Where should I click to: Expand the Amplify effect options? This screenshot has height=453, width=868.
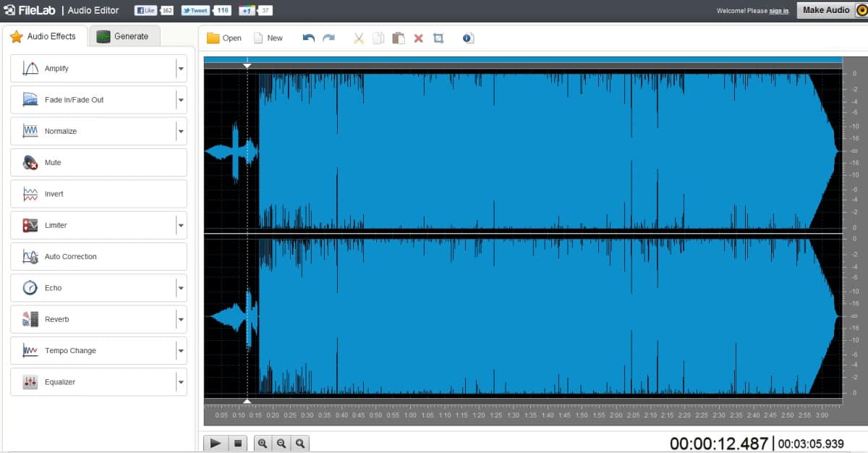(x=181, y=68)
